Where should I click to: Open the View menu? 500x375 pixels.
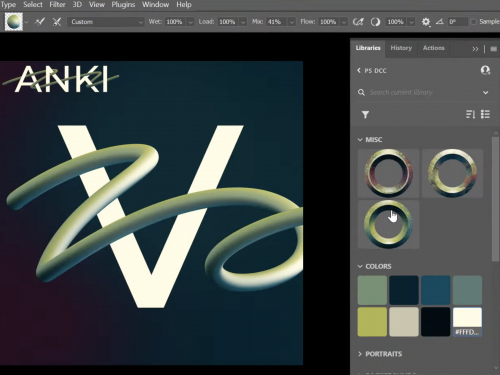96,5
